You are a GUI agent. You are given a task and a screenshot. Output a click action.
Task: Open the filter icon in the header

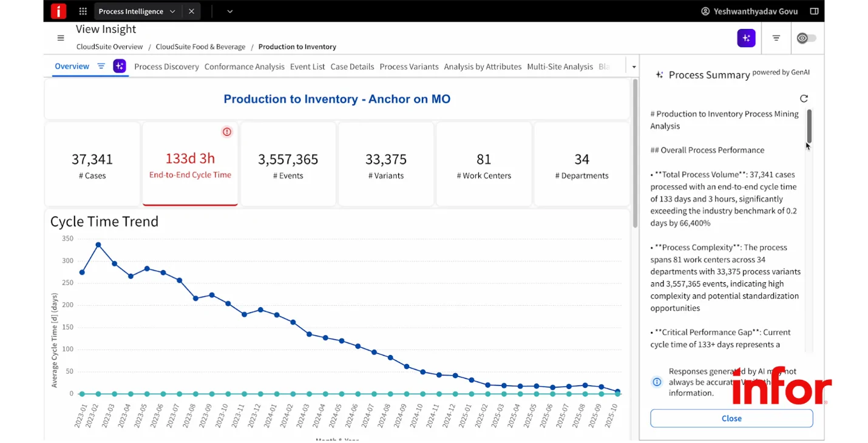pos(776,38)
